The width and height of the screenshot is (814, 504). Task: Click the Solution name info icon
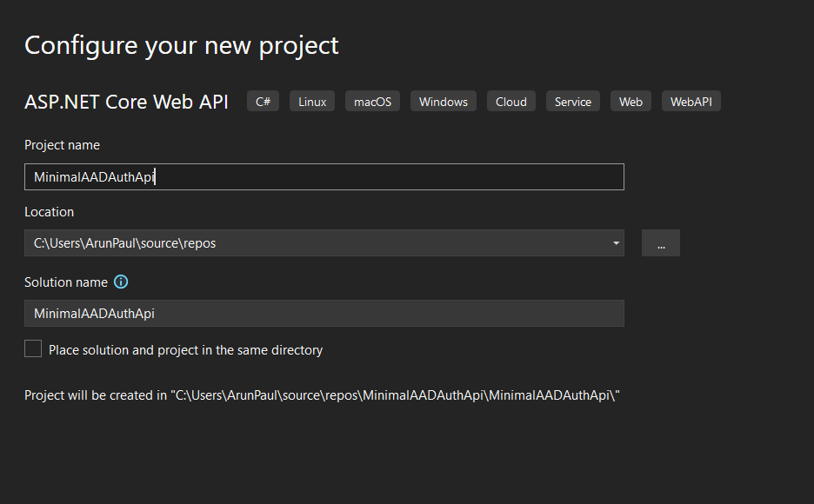click(121, 282)
